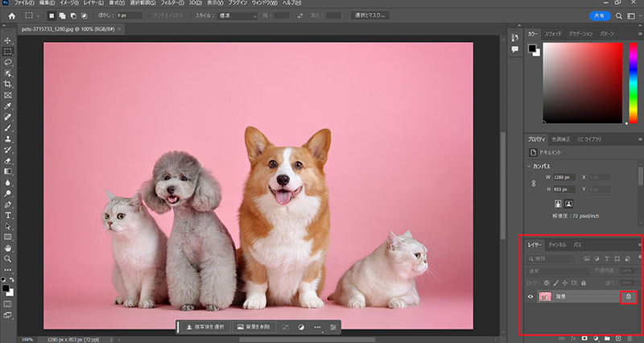Toggle lock position icon
644x343 pixels.
tap(565, 283)
